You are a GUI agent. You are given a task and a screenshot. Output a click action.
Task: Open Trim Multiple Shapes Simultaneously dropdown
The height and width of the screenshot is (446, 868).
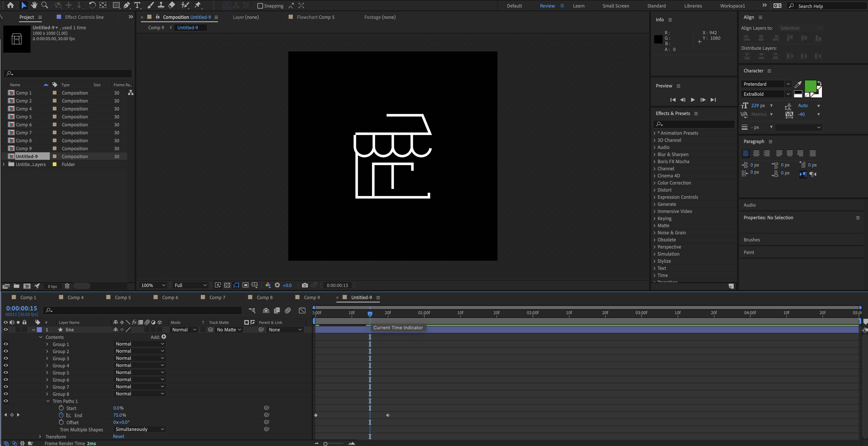tap(140, 429)
